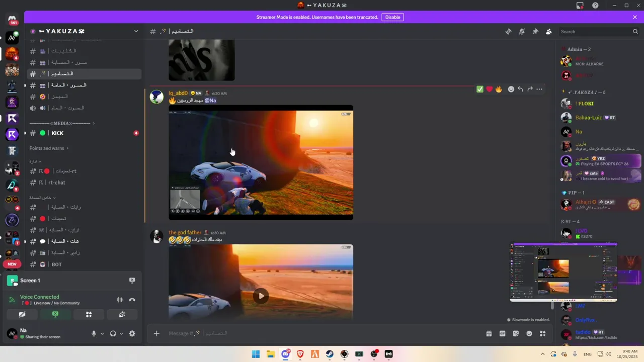Open add reaction emoji picker on message
Image resolution: width=644 pixels, height=362 pixels.
tap(511, 89)
